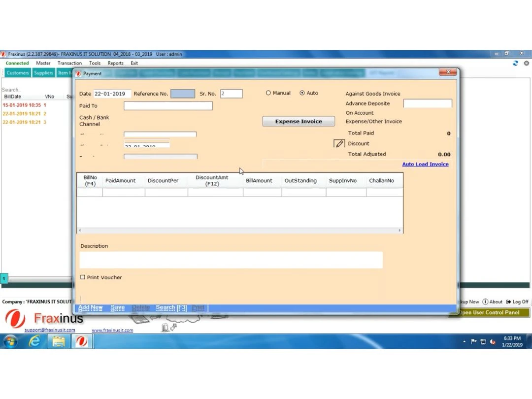Click the invoice grid horizontal scrollbar

click(239, 230)
